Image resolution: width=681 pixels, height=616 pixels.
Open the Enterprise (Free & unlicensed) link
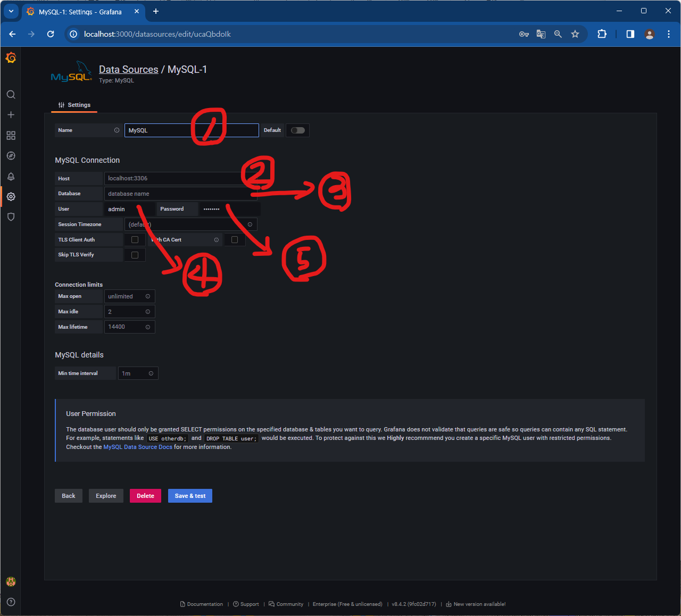click(347, 604)
